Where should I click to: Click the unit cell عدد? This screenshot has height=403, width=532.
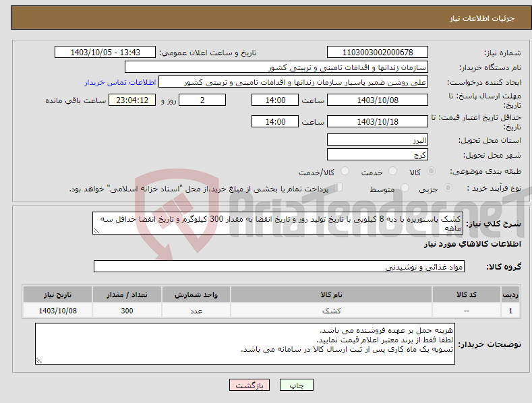click(196, 311)
